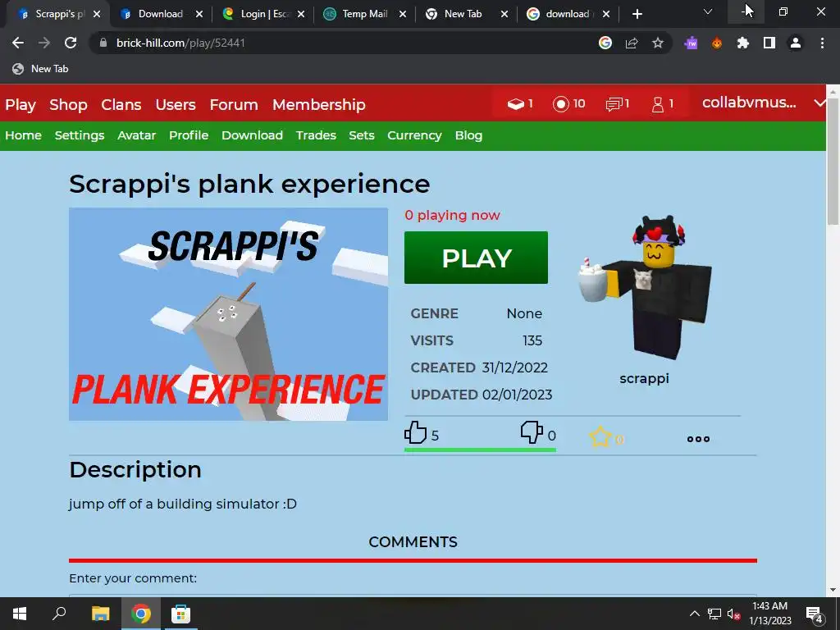Toggle the browser side panel icon
The height and width of the screenshot is (630, 840).
coord(769,43)
